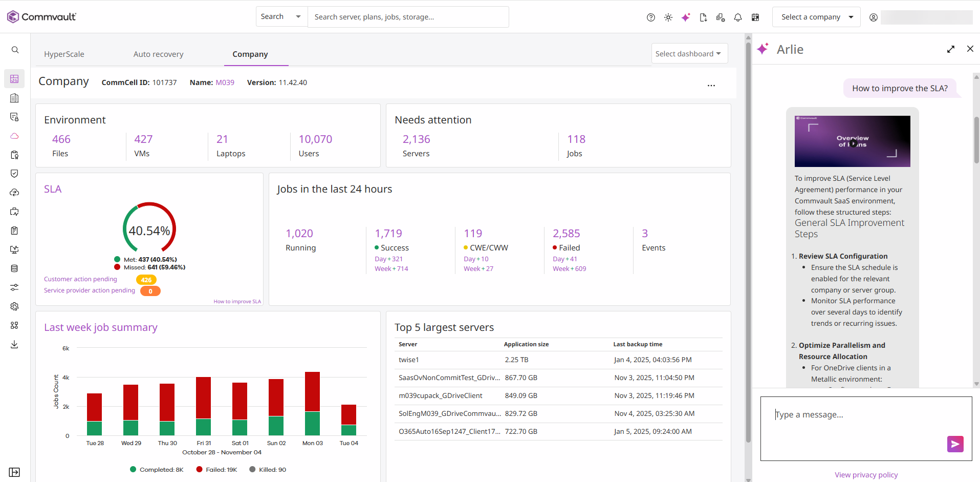Open the notifications bell icon

738,17
